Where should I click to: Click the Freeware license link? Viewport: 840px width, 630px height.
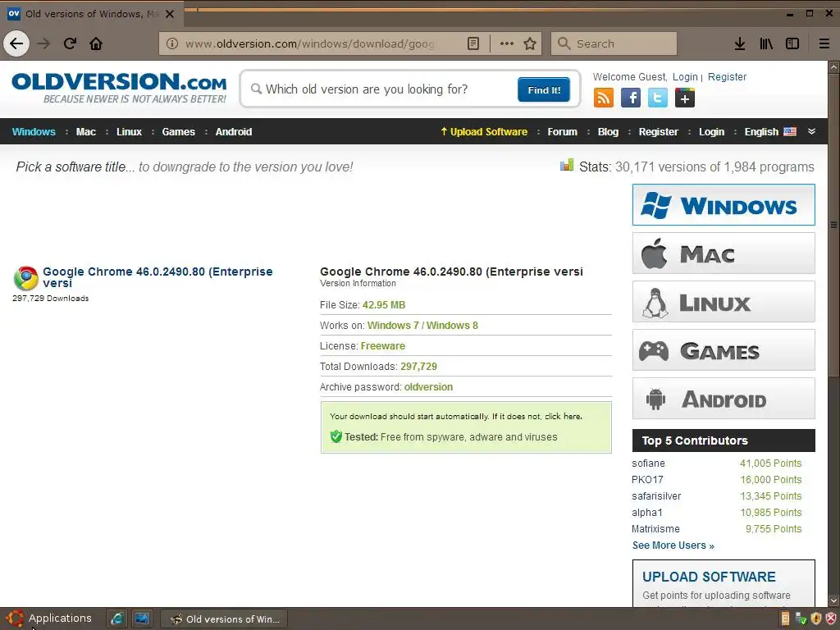tap(383, 346)
